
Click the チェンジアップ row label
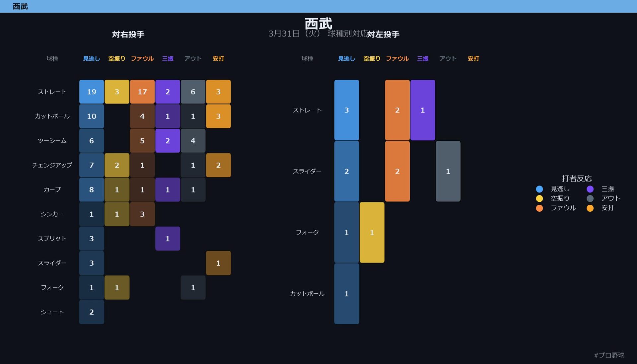(x=52, y=165)
